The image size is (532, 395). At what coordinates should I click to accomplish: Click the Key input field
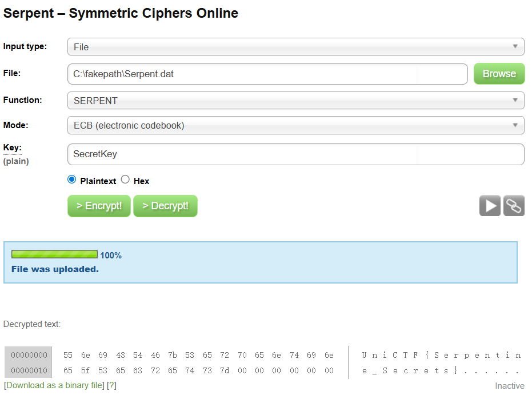[295, 154]
